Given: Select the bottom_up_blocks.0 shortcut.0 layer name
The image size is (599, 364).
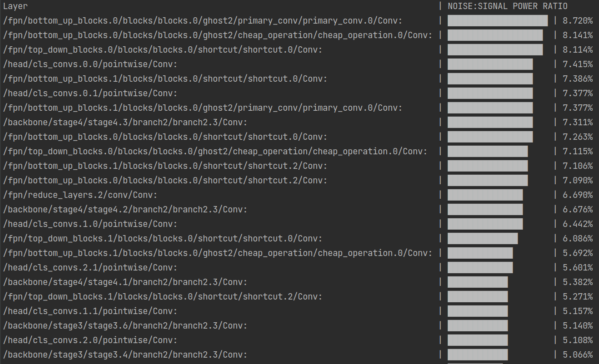Looking at the screenshot, I should (x=165, y=137).
